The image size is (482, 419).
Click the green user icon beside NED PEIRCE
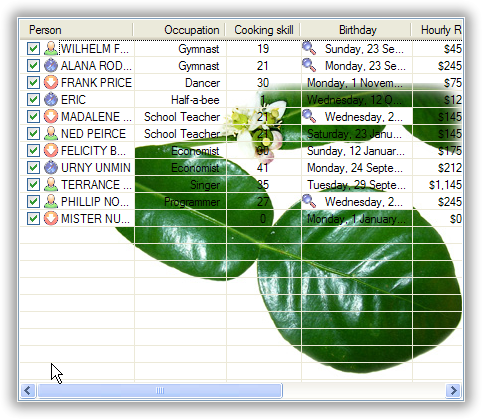coord(51,134)
